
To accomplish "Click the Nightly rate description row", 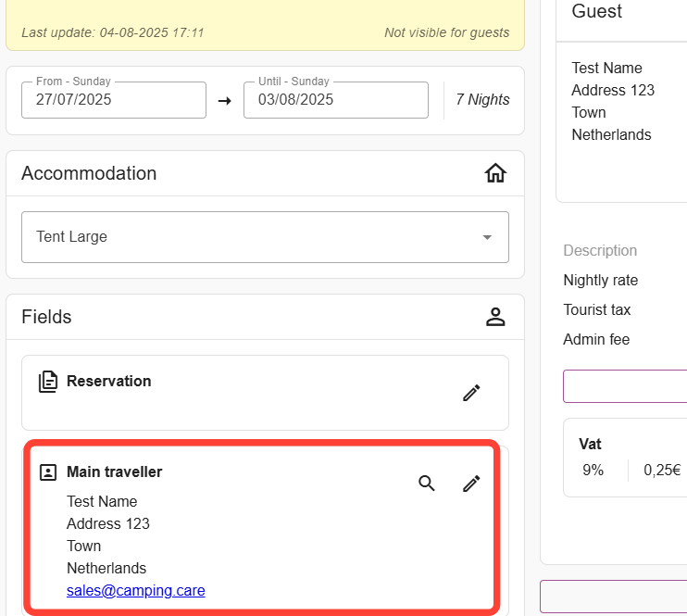I will pyautogui.click(x=601, y=281).
